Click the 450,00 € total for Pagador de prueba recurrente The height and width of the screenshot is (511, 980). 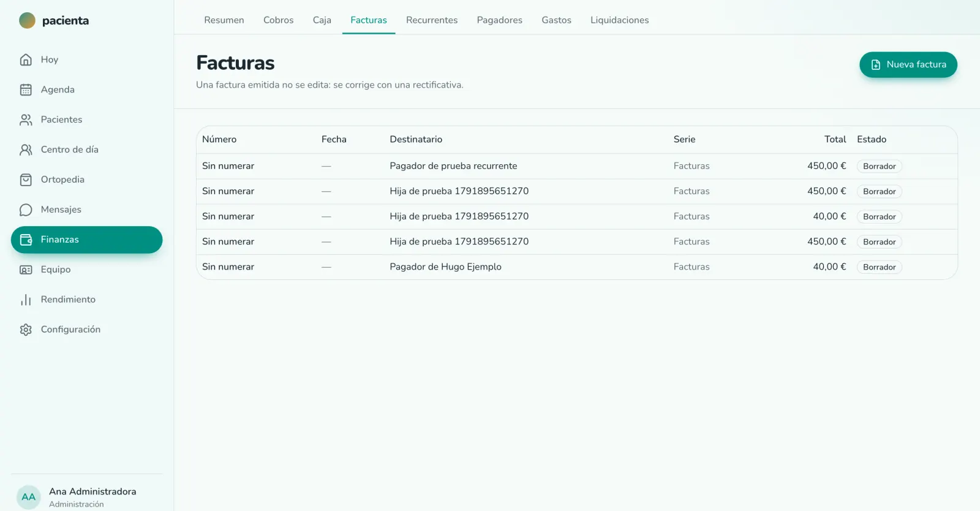(826, 166)
